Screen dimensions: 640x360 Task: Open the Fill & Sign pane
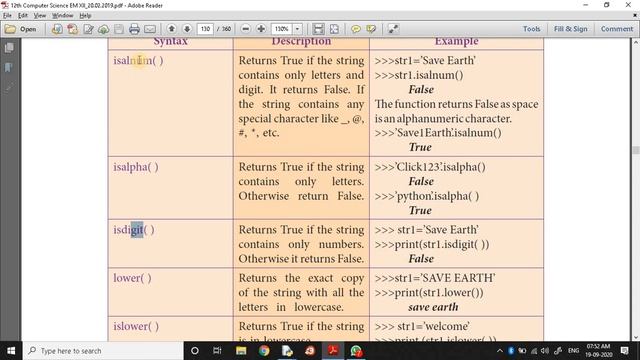point(571,29)
